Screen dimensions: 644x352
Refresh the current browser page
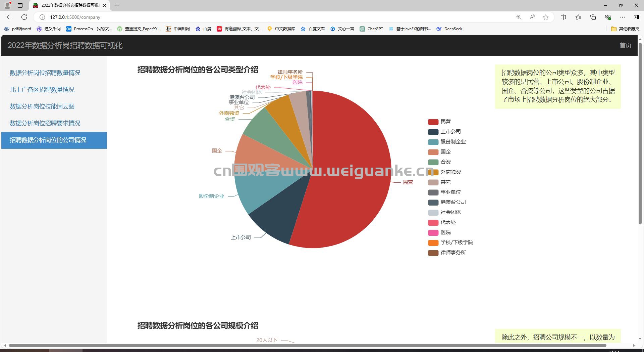(x=24, y=17)
